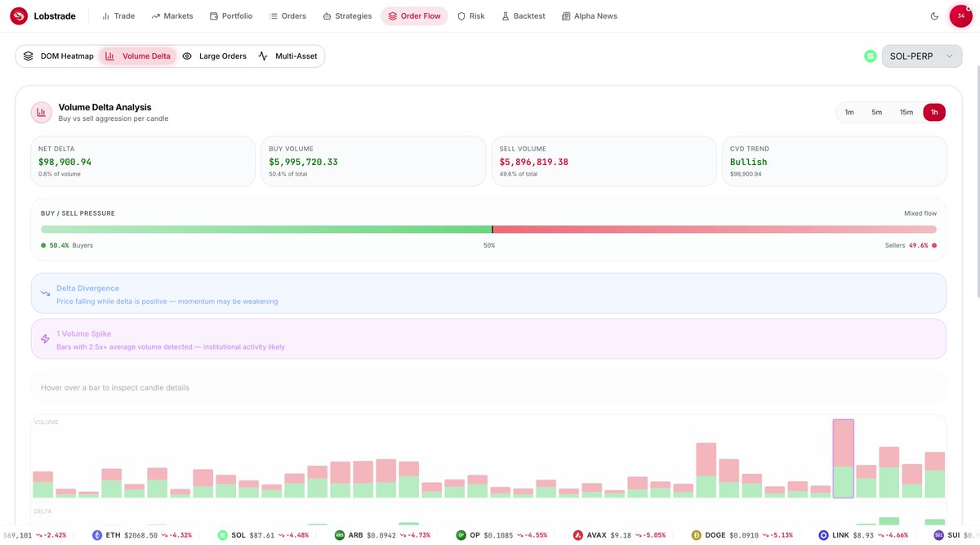Switch to Multi-Asset tab
The width and height of the screenshot is (980, 545).
click(x=287, y=56)
